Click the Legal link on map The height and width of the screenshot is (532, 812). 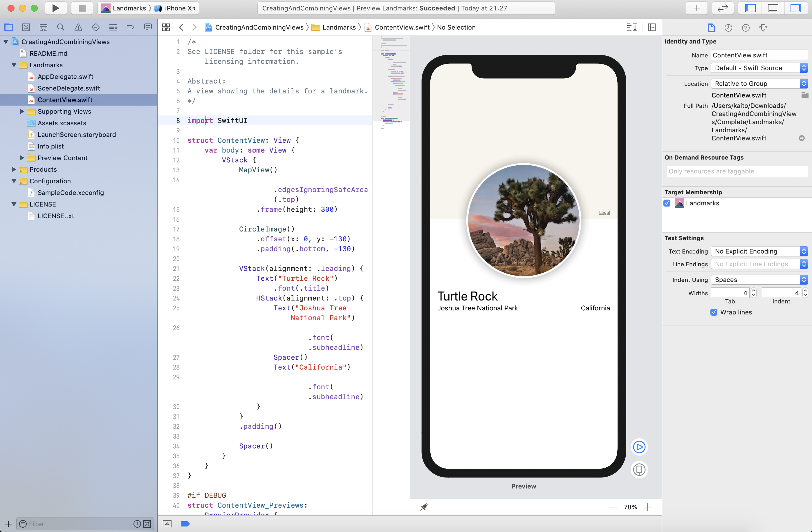tap(604, 212)
